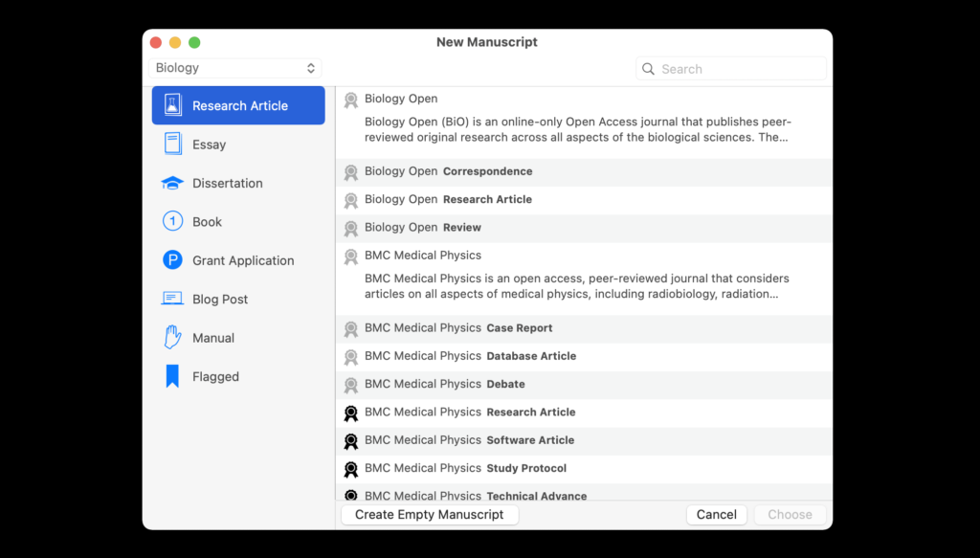
Task: Select the Grant Application P icon
Action: point(172,260)
